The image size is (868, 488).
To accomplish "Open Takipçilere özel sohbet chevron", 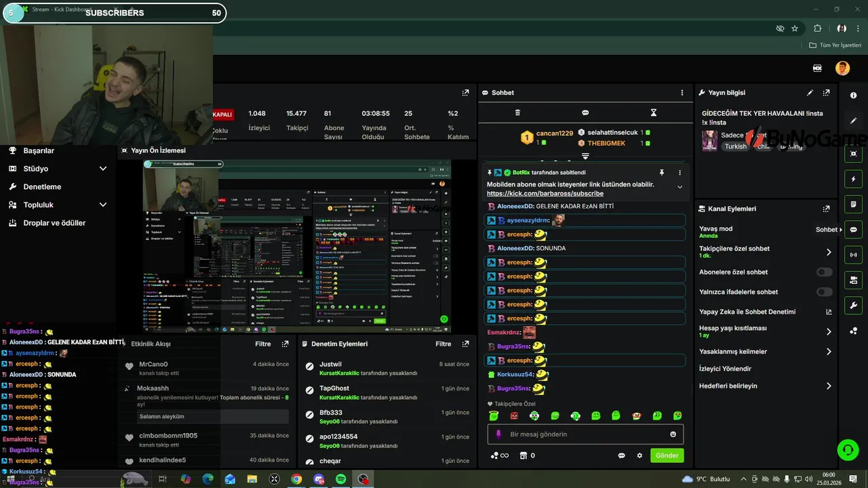I will click(x=829, y=252).
